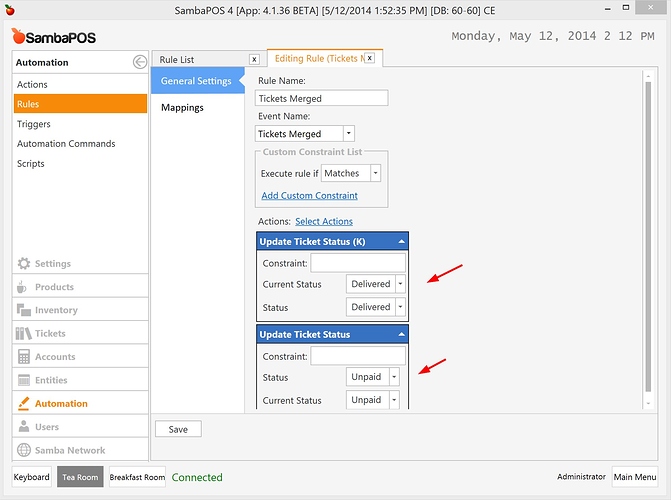The width and height of the screenshot is (671, 500).
Task: Open Samba Network globe icon
Action: click(24, 450)
